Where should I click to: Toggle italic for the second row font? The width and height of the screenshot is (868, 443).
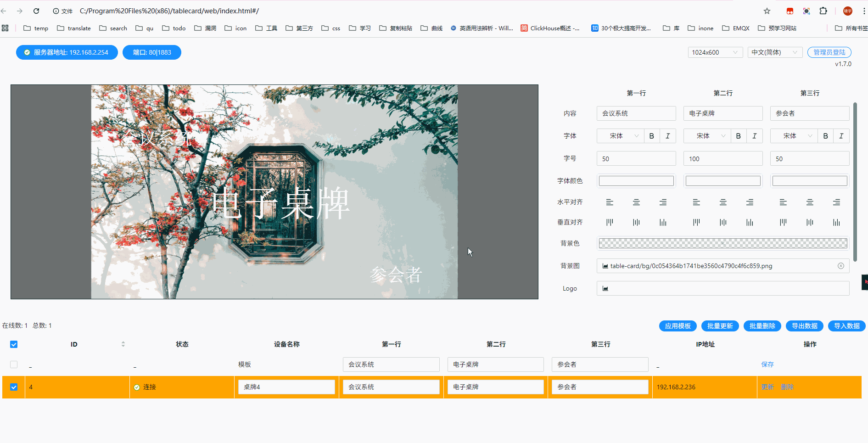[x=754, y=136]
